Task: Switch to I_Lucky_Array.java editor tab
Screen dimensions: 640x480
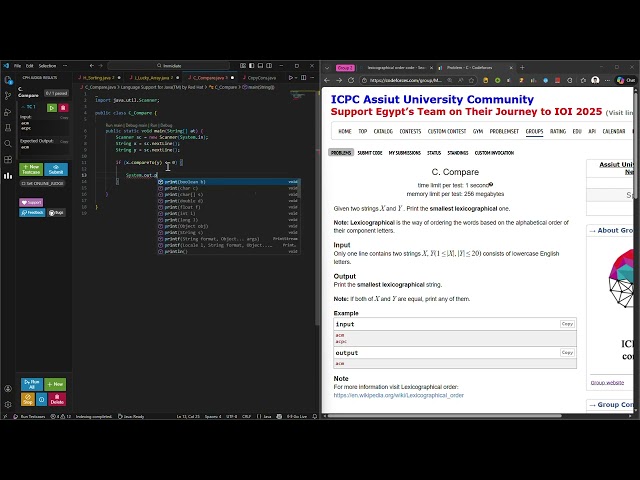Action: click(152, 78)
